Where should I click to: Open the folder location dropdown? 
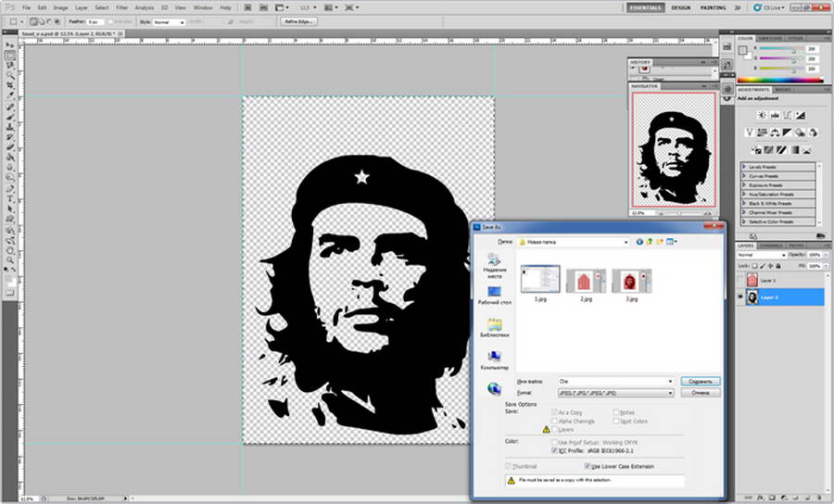pos(625,242)
